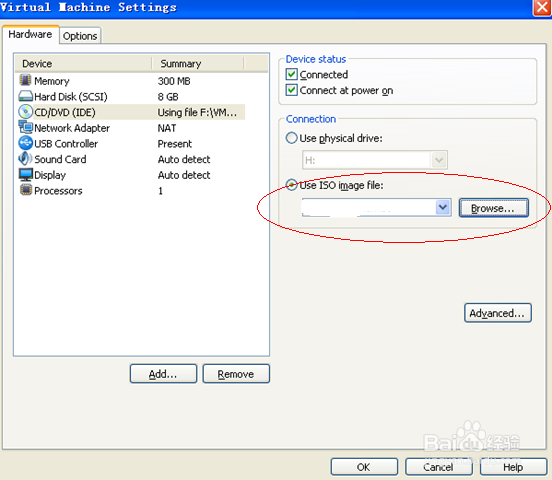552x480 pixels.
Task: Click the Display monitor icon
Action: tap(26, 175)
